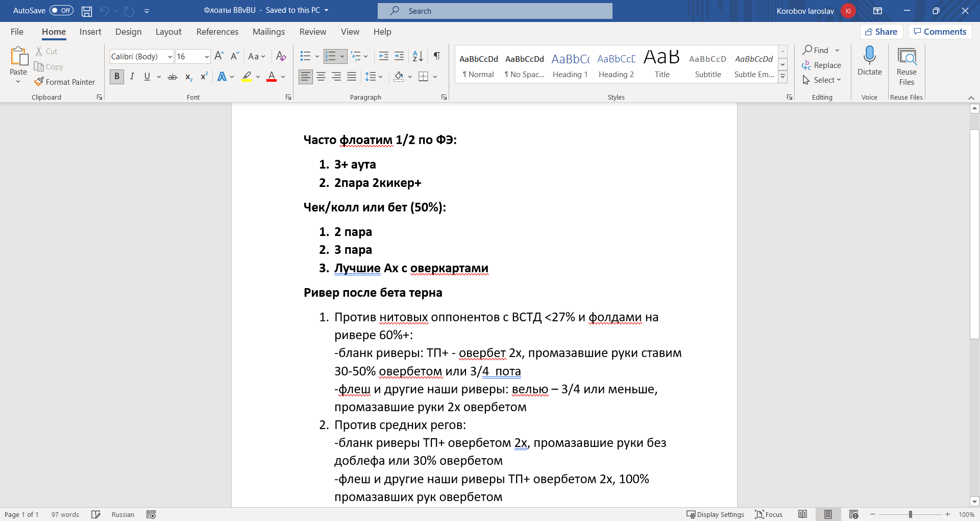Toggle Bold formatting button
980x521 pixels.
117,77
